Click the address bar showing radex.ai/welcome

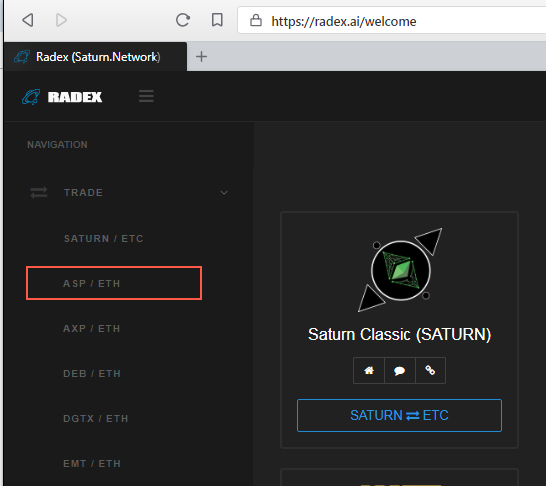tap(392, 21)
